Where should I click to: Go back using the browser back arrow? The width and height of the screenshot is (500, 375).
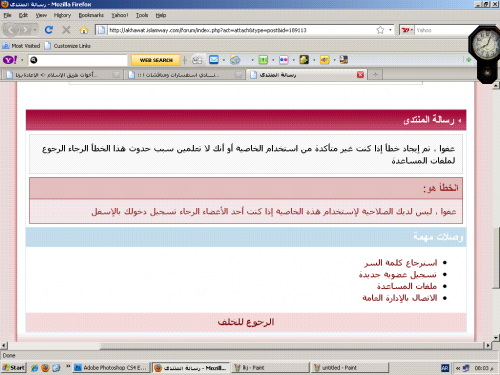[x=11, y=30]
